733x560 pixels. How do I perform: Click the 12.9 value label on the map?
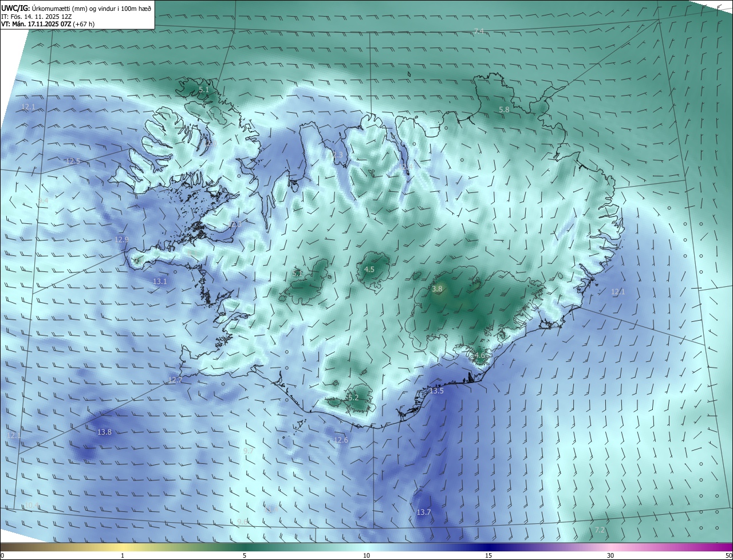coord(121,240)
